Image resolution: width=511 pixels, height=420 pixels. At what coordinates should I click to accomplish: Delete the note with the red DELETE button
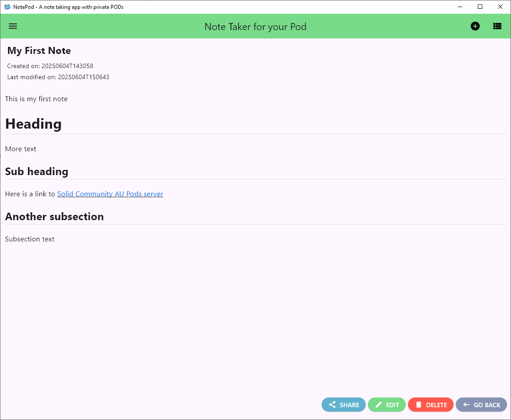tap(430, 405)
